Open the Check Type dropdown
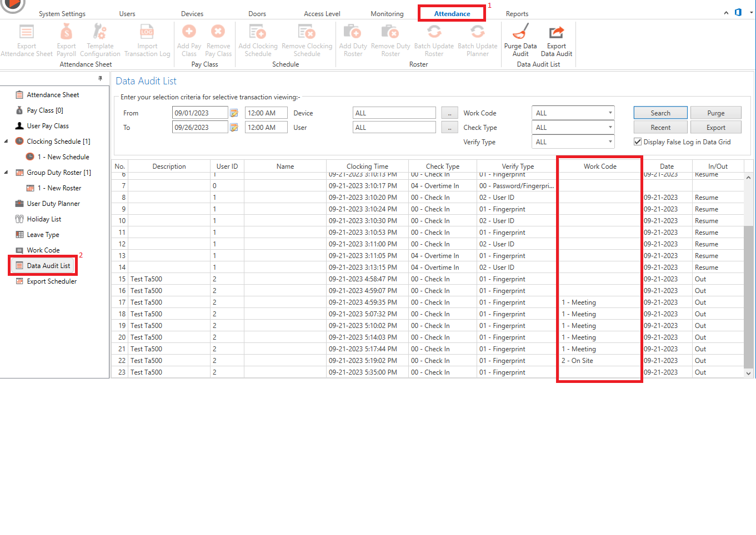Image resolution: width=756 pixels, height=535 pixels. pyautogui.click(x=610, y=127)
